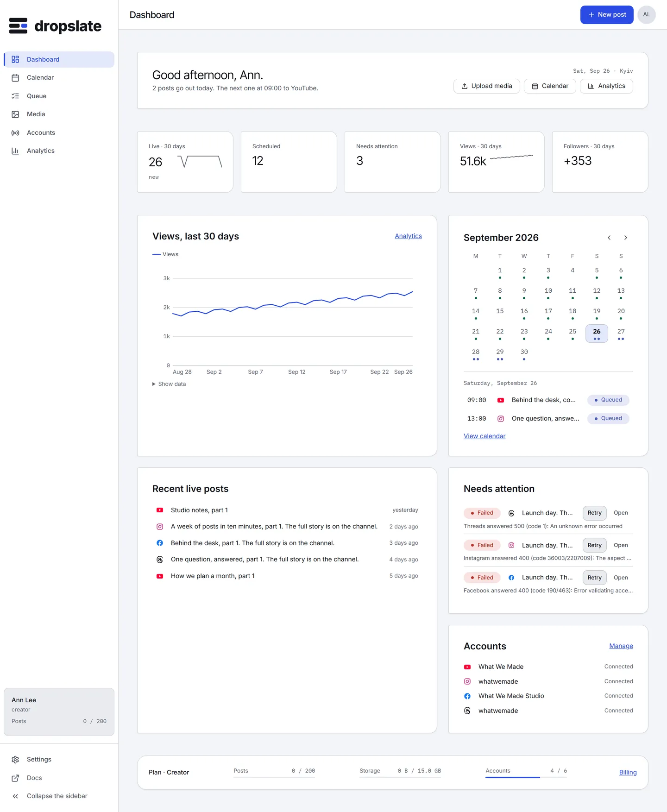This screenshot has width=667, height=812.
Task: Click the Needs attention 3 stat card
Action: click(x=393, y=162)
